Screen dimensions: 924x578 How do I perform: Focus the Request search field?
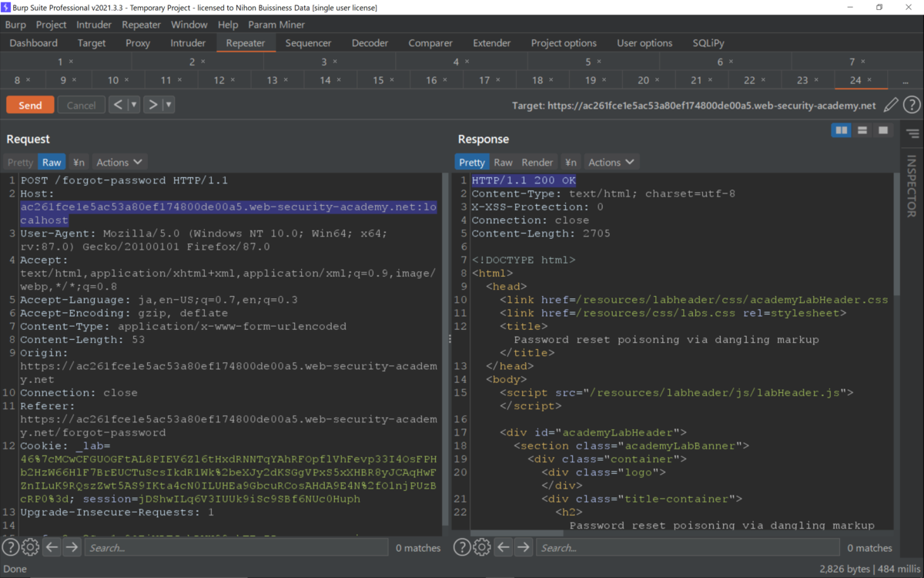tap(236, 547)
